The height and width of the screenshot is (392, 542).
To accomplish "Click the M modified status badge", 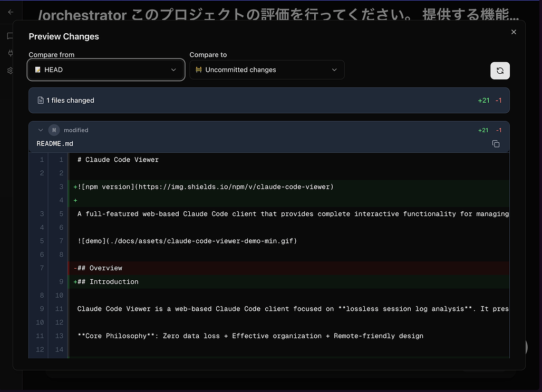I will (54, 130).
